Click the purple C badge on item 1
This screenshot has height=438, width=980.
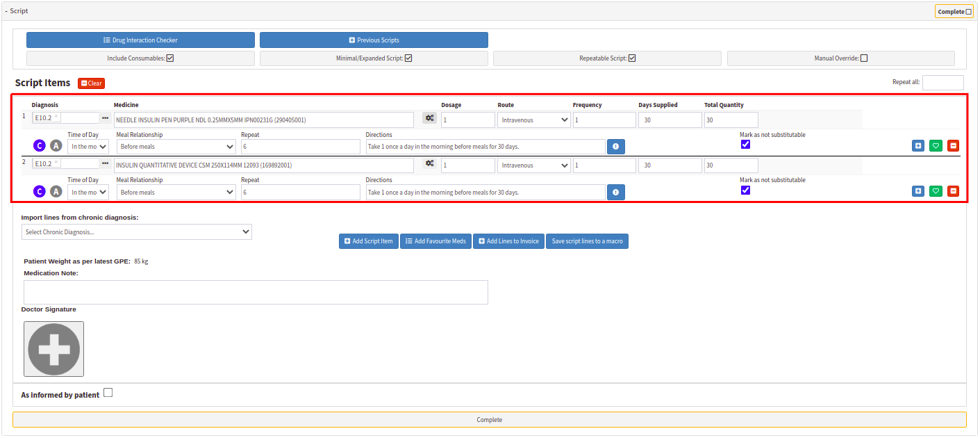tap(40, 146)
